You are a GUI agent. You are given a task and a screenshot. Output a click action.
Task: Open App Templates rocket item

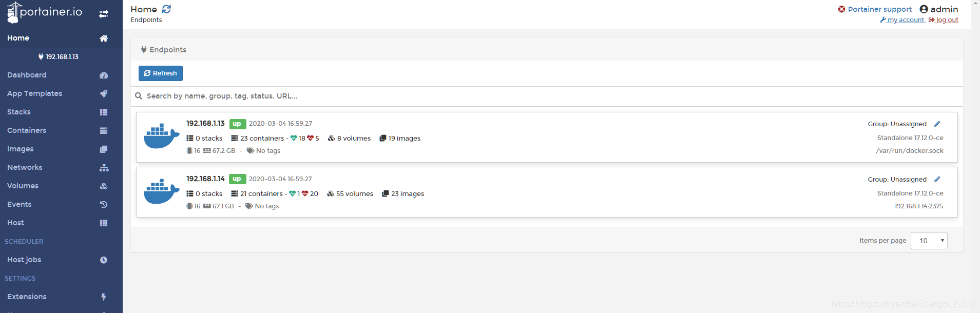click(34, 93)
